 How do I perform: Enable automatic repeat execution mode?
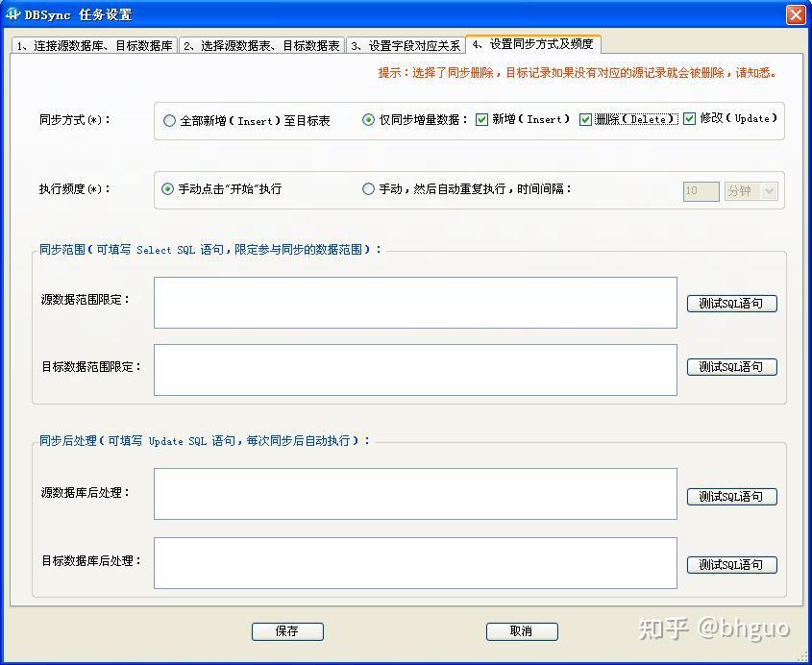(368, 189)
